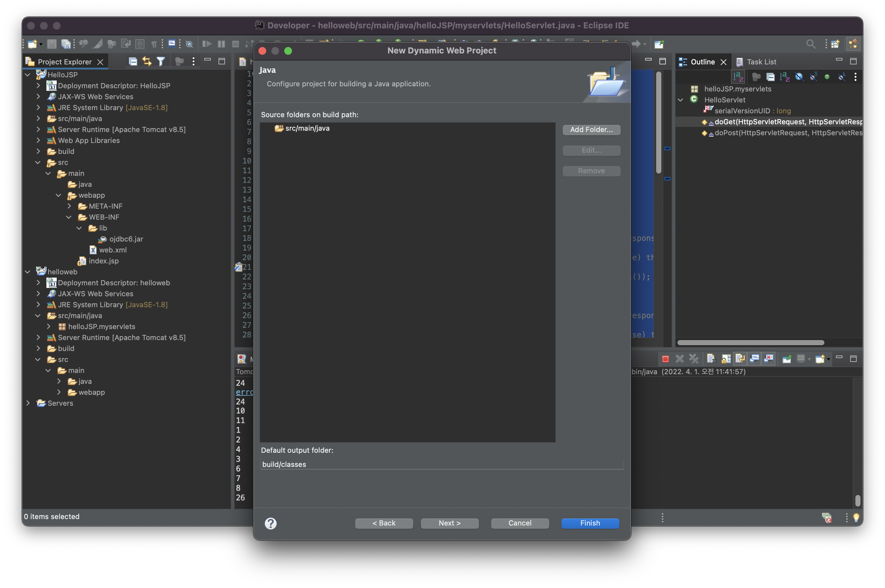Toggle Hide Fields in Outline toolbar

pyautogui.click(x=799, y=77)
